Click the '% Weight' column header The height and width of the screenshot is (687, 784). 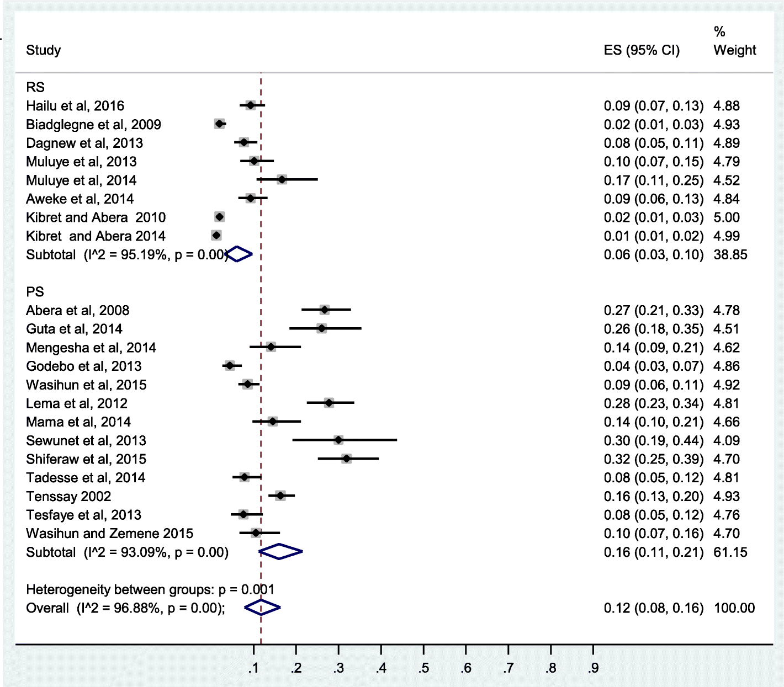pos(734,41)
